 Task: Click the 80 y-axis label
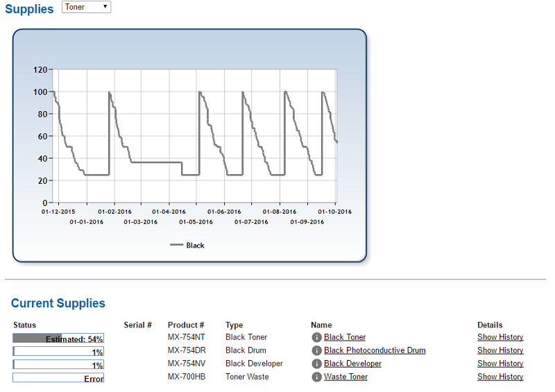click(42, 114)
